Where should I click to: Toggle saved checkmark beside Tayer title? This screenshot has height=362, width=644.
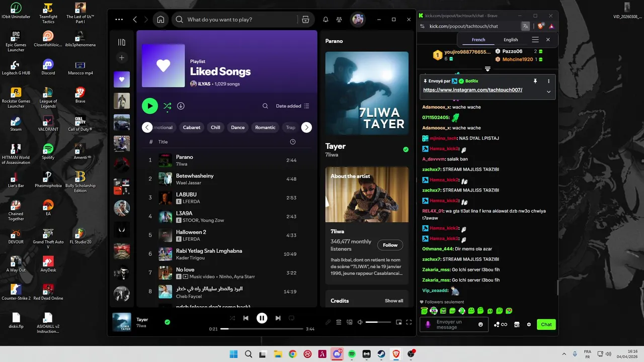(x=406, y=149)
